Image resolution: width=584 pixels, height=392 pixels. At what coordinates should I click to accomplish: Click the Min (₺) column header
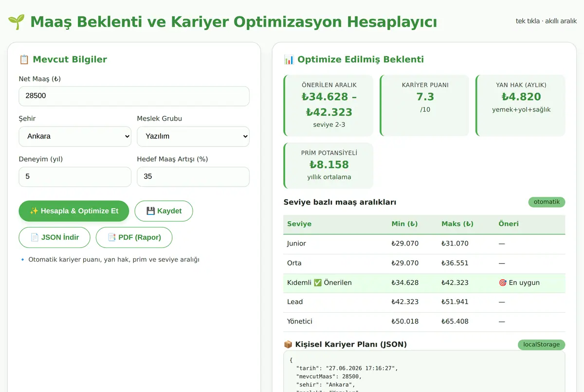click(404, 224)
